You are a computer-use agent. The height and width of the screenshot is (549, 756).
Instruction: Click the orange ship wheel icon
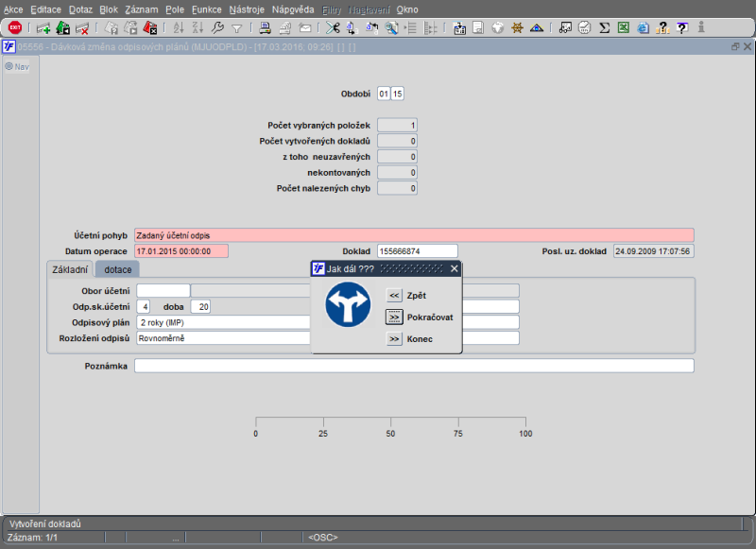point(517,28)
